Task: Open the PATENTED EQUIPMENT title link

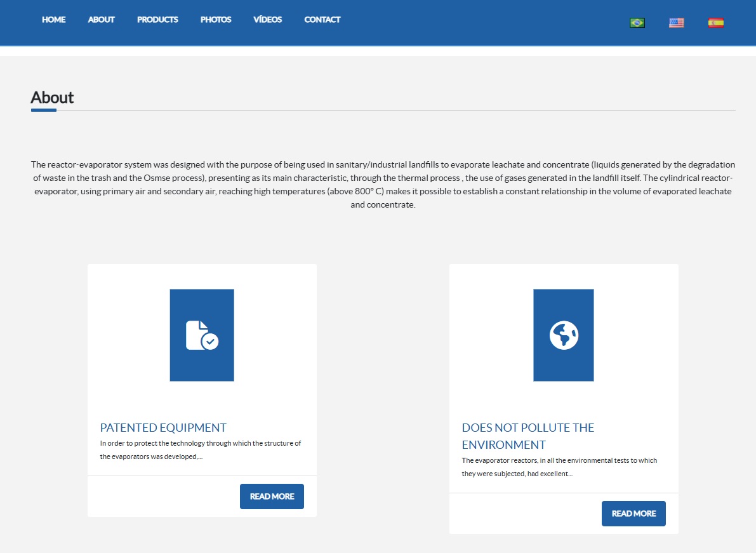Action: click(x=163, y=427)
